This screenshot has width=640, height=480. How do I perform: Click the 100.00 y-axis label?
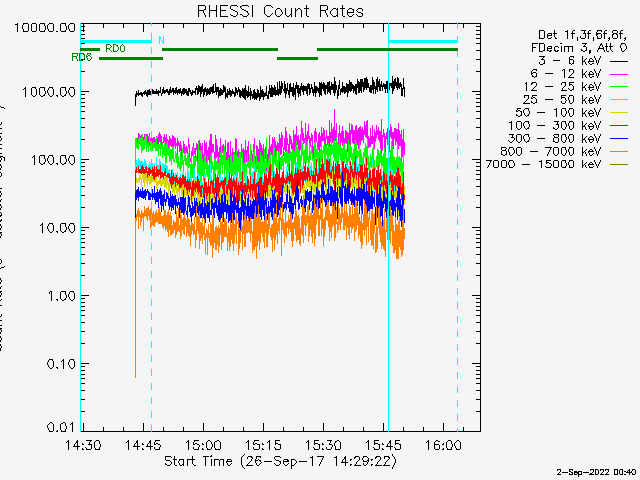53,160
